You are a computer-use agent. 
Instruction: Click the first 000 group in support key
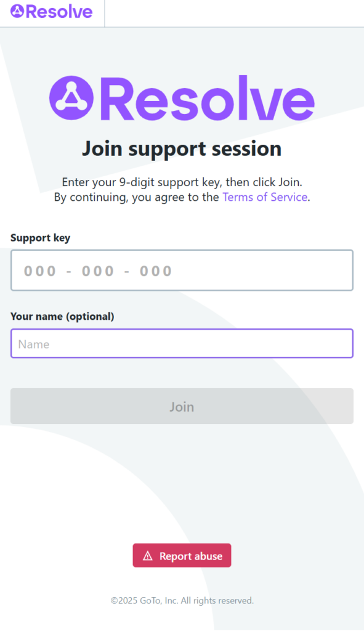click(40, 271)
